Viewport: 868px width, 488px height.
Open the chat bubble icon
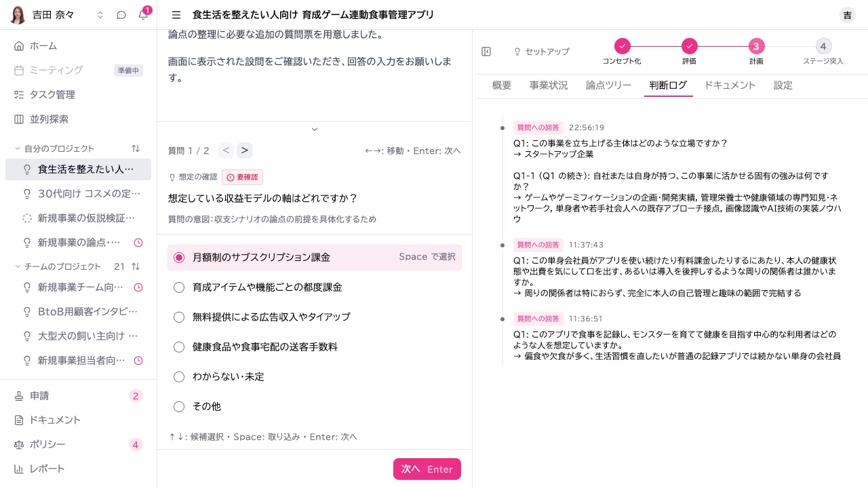tap(121, 15)
